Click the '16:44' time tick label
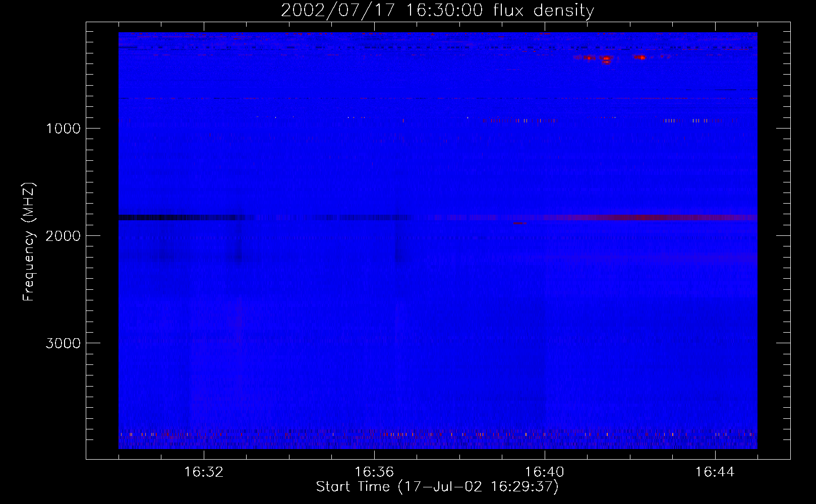Viewport: 816px width, 504px height. tap(715, 472)
